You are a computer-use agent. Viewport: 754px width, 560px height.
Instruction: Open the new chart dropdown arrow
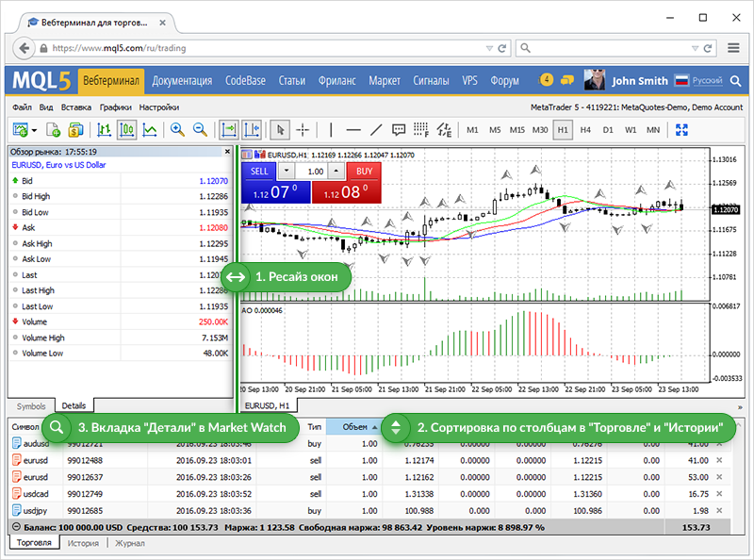click(x=32, y=130)
